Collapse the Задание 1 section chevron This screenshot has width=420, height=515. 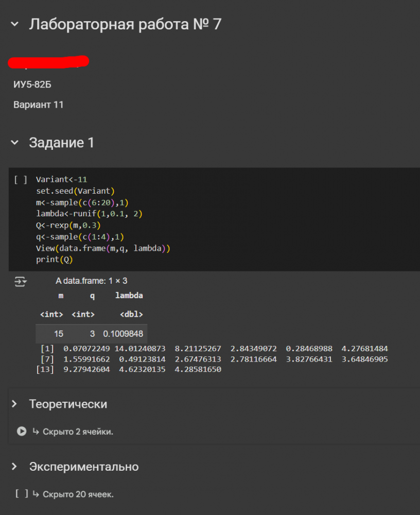pyautogui.click(x=14, y=143)
